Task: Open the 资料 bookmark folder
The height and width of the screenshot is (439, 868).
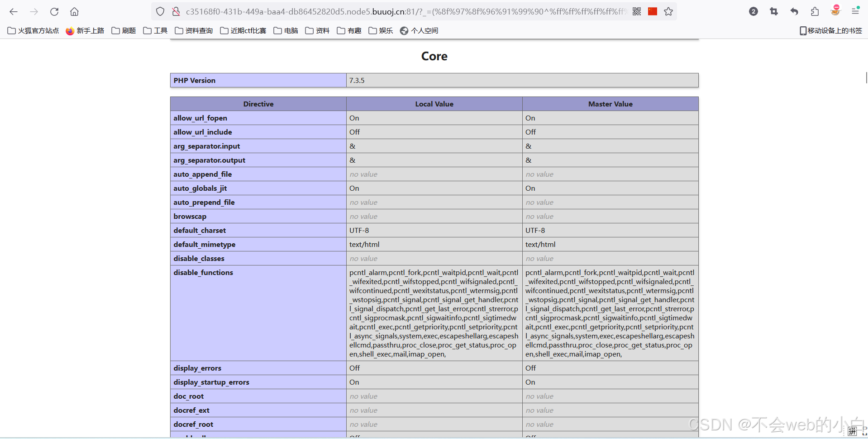Action: (318, 31)
